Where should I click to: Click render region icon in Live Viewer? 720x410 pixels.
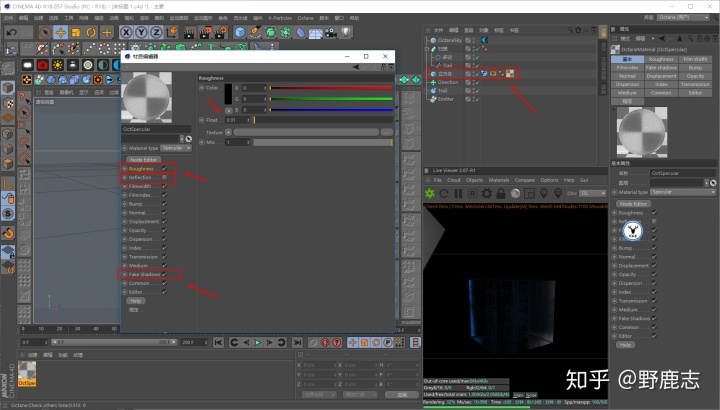[529, 193]
